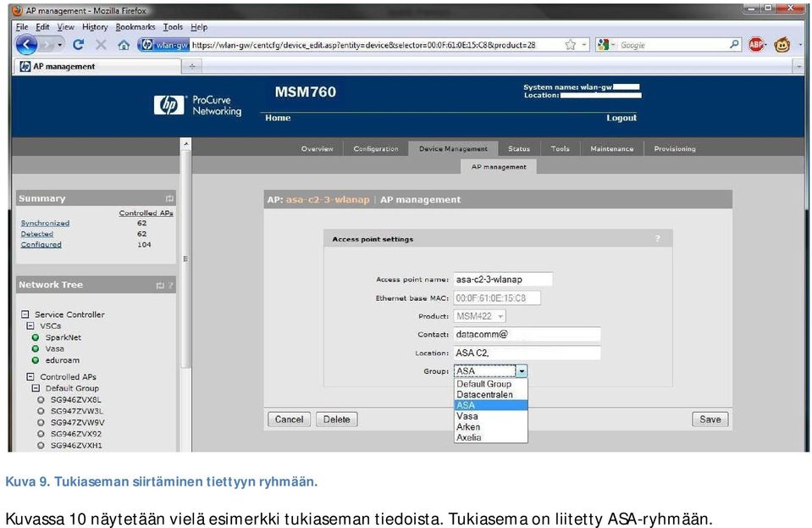The width and height of the screenshot is (812, 528).
Task: Toggle the Group combo box arrow
Action: coord(522,371)
